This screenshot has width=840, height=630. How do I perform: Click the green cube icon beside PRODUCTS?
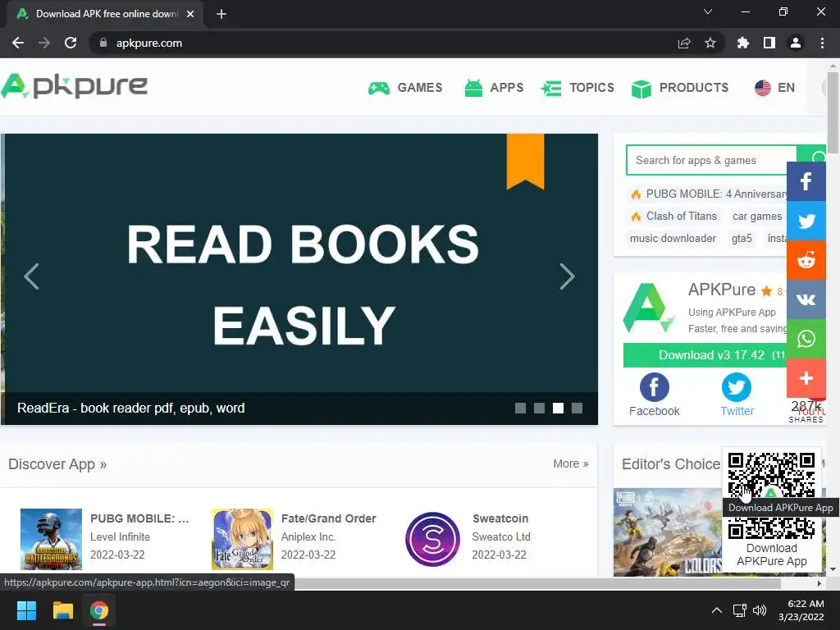641,89
